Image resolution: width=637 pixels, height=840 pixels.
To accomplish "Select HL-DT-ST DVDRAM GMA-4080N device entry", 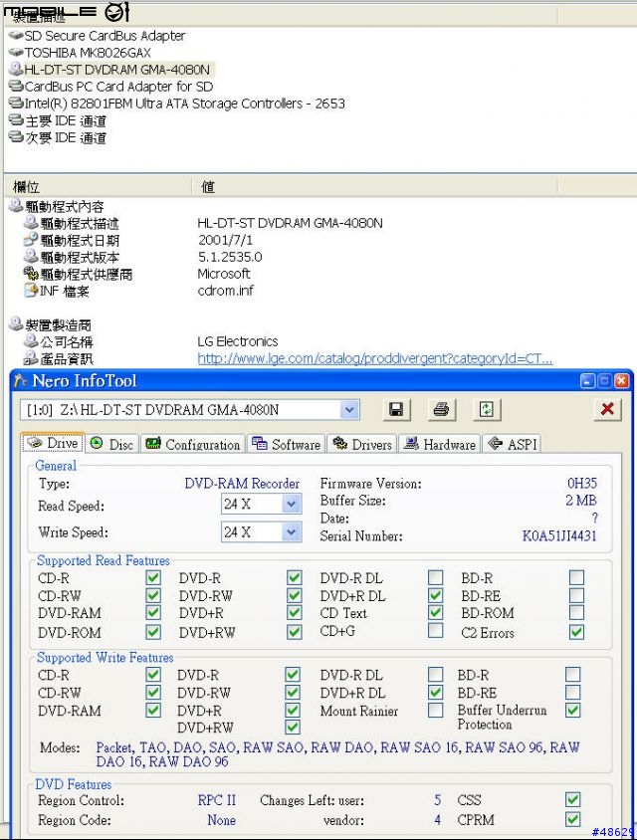I will (117, 70).
